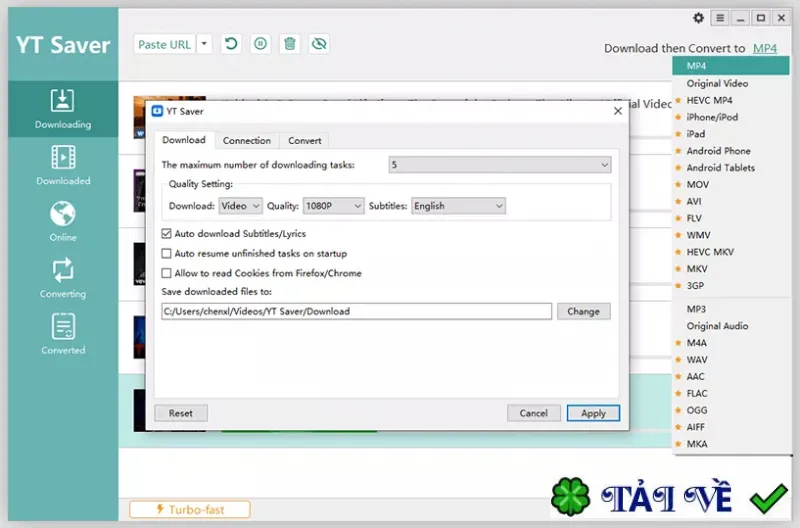The height and width of the screenshot is (528, 800).
Task: Switch to the Download tab
Action: point(184,140)
